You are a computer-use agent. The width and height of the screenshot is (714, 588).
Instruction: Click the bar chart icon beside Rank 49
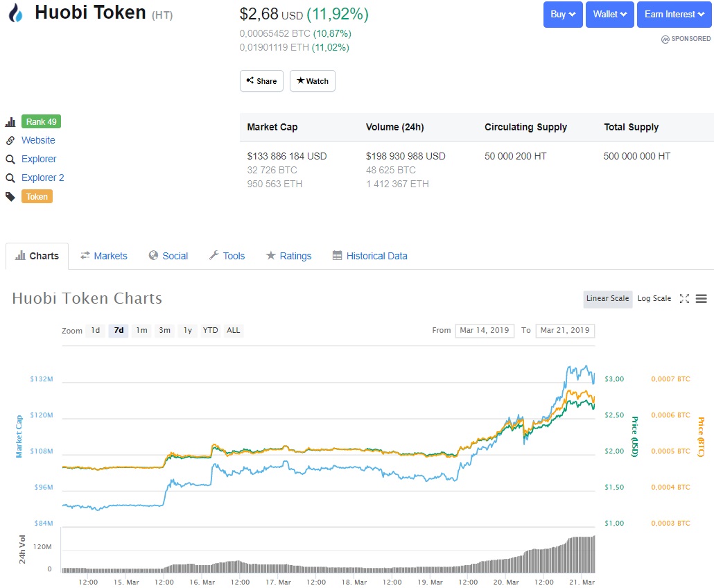pyautogui.click(x=10, y=122)
